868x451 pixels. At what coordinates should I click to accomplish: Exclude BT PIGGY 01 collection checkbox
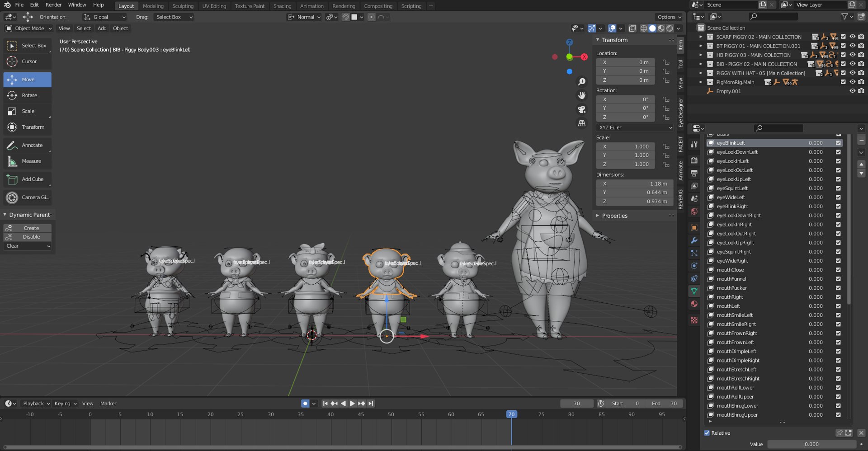pos(843,46)
